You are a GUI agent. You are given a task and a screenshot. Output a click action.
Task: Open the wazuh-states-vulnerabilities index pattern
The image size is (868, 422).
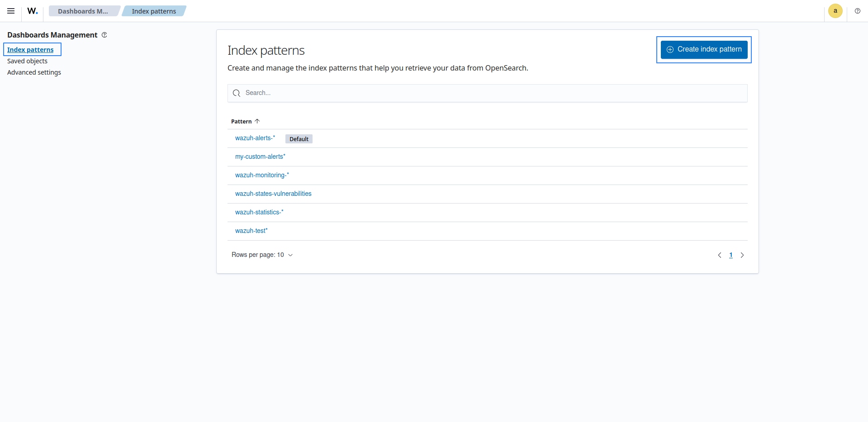click(273, 194)
